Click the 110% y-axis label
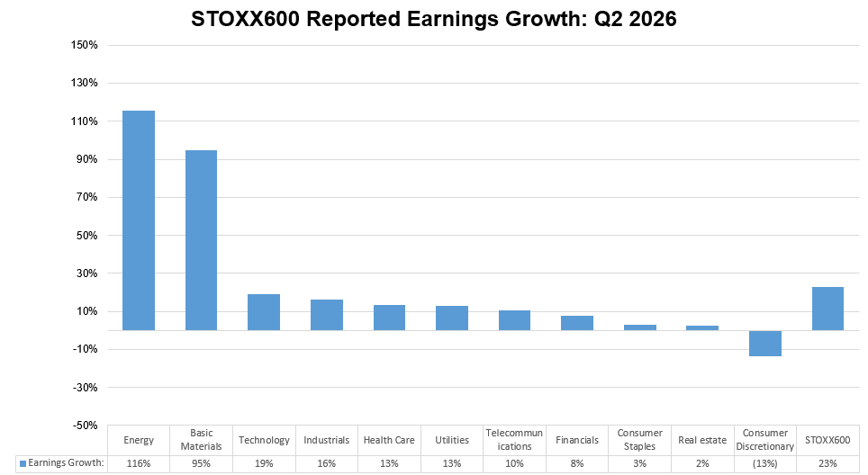The image size is (868, 475). pos(84,121)
